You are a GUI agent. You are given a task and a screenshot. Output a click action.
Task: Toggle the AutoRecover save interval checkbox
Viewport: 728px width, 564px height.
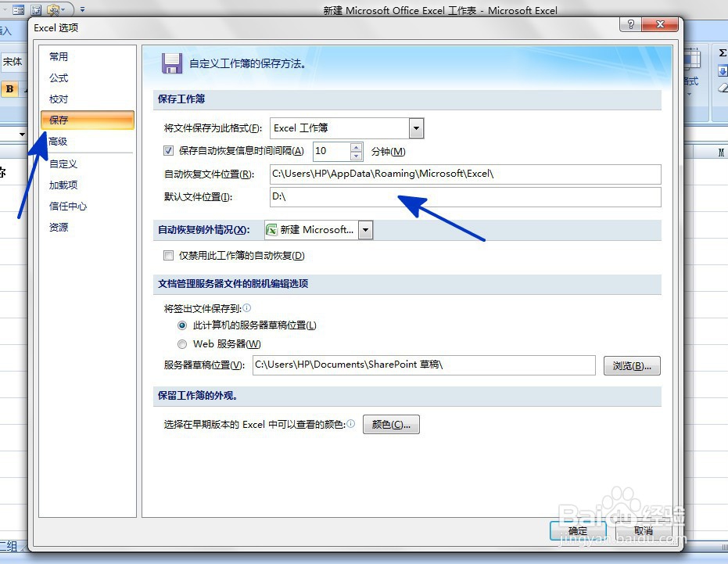pyautogui.click(x=169, y=150)
